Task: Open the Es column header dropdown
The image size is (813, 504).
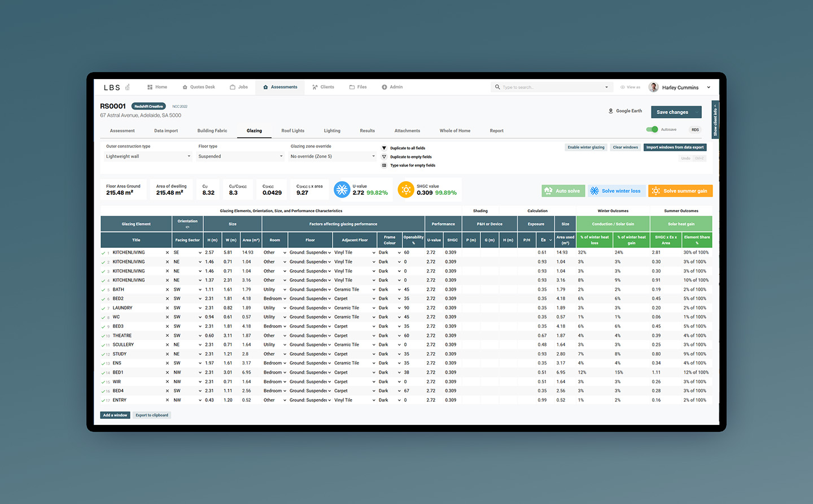Action: pos(550,240)
